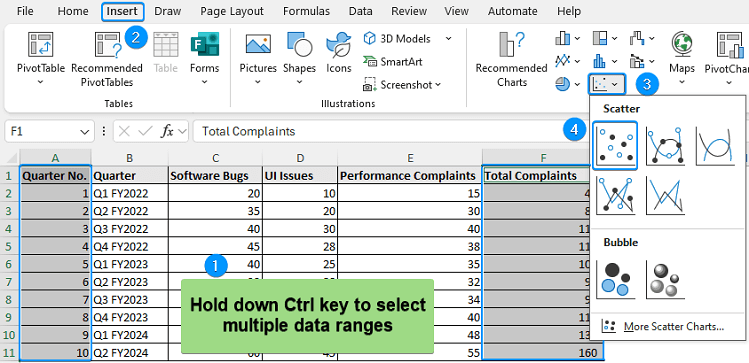
Task: Insert a statistic histogram chart
Action: pyautogui.click(x=599, y=61)
